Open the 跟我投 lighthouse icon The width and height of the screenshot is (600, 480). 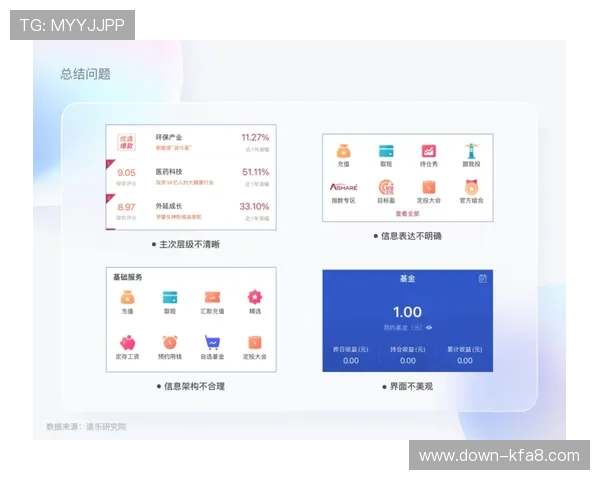(x=471, y=151)
